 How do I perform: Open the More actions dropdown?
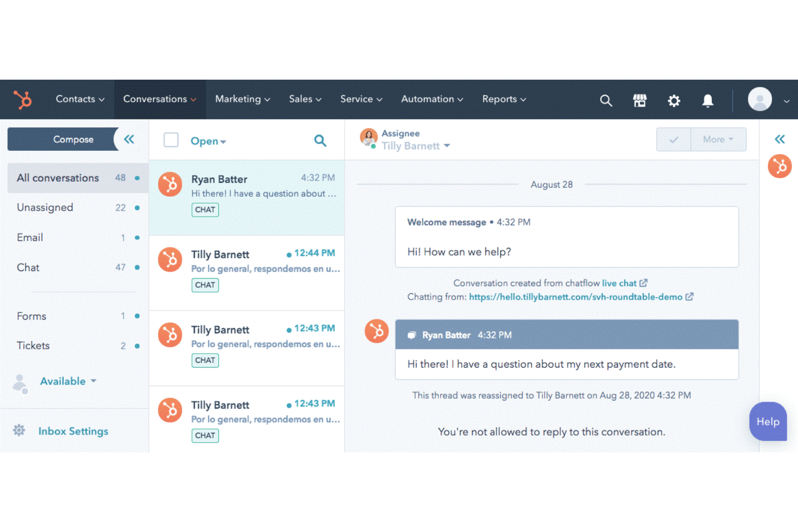[x=718, y=139]
